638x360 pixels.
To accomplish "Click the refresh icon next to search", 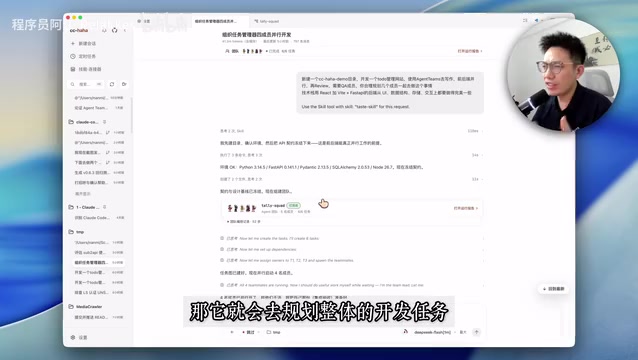I will [x=112, y=84].
